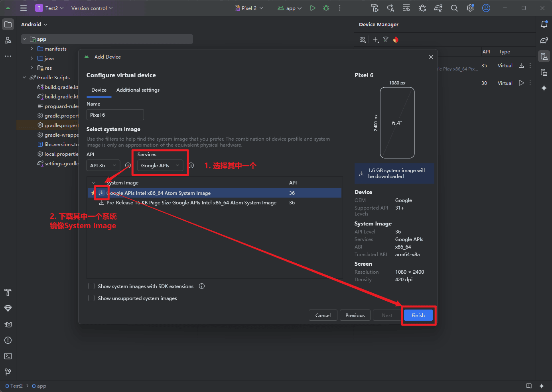Screen dimensions: 552x392
Task: Open the API 36 dropdown
Action: (x=103, y=165)
